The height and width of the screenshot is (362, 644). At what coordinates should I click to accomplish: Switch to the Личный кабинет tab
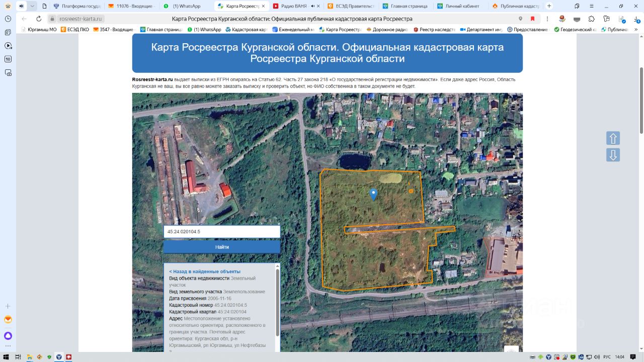[459, 6]
